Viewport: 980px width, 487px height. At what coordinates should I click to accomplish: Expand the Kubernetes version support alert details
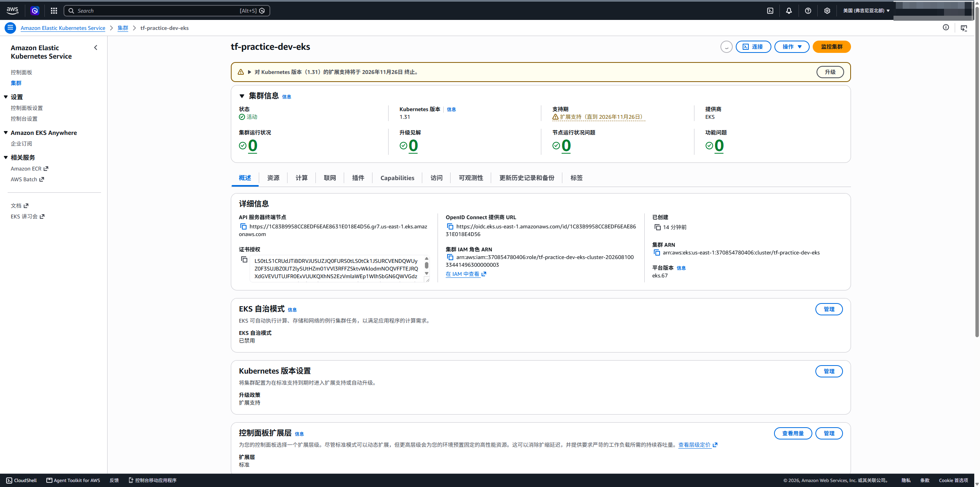point(250,72)
